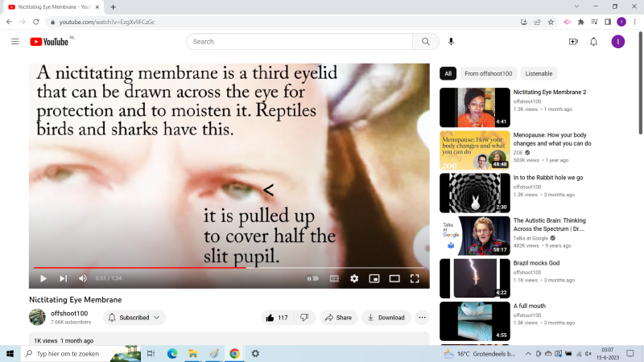The height and width of the screenshot is (362, 644).
Task: Click the browser address bar URL
Action: click(x=107, y=23)
